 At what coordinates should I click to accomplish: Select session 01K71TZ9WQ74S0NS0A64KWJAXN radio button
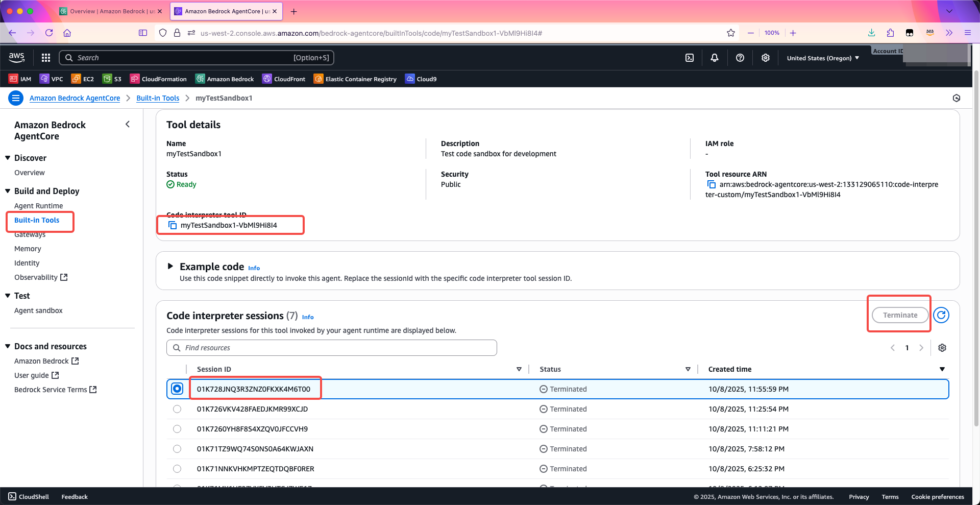[177, 449]
